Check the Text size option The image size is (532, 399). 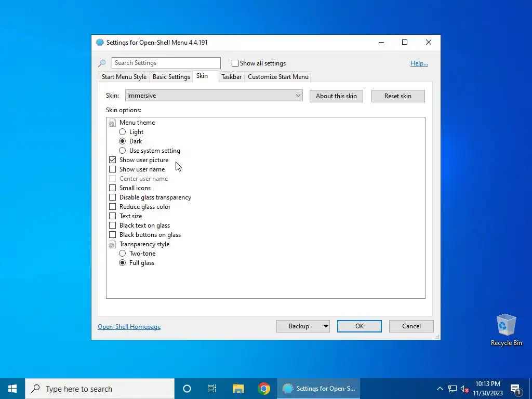pyautogui.click(x=112, y=216)
